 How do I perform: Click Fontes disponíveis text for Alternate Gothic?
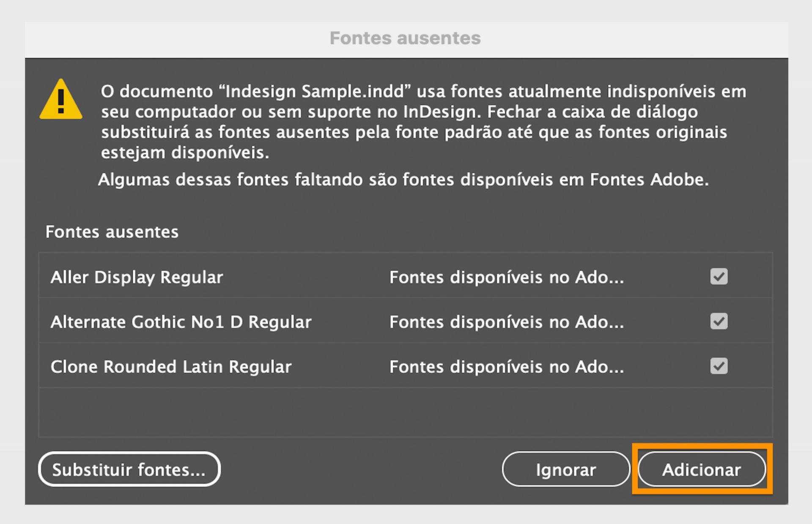[506, 322]
